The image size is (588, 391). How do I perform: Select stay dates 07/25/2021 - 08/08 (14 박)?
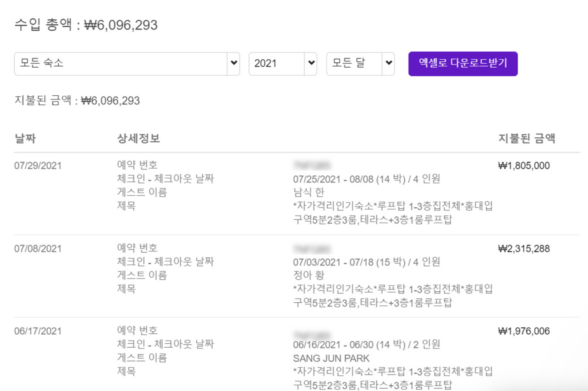(x=349, y=179)
